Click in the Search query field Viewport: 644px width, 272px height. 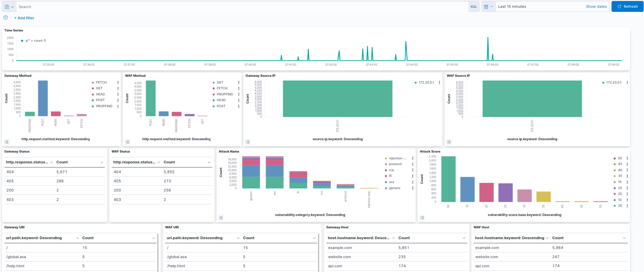coord(242,7)
